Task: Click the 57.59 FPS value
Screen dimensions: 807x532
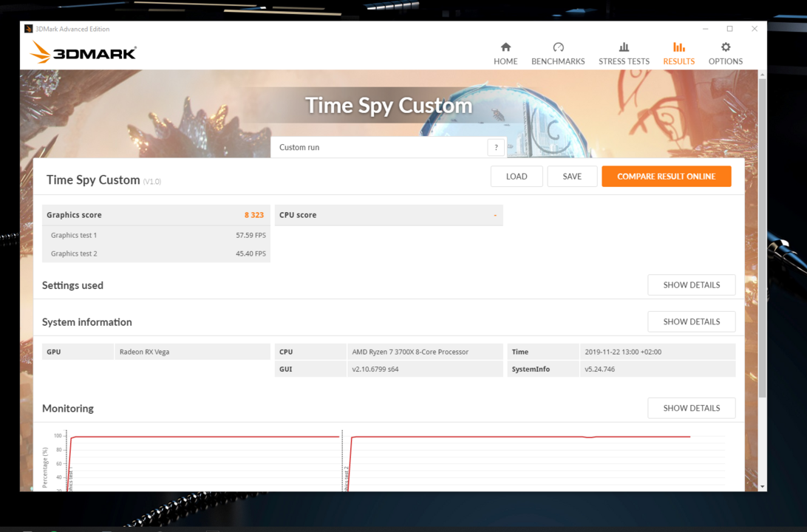Action: coord(251,235)
